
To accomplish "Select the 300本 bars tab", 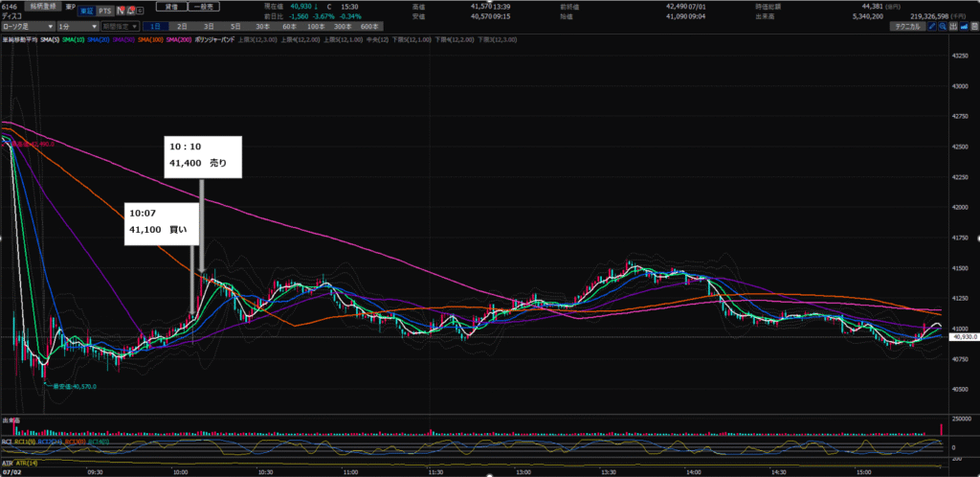I will [343, 27].
